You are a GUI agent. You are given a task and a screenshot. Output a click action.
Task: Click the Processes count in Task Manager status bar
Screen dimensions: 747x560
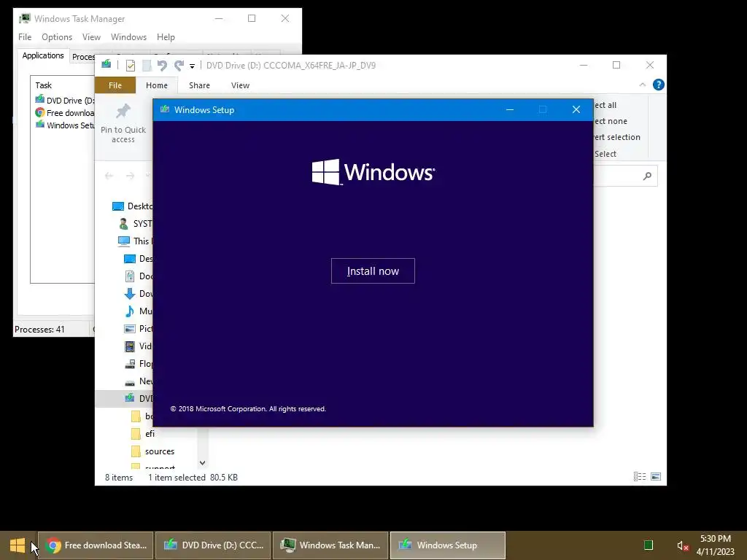tap(39, 330)
